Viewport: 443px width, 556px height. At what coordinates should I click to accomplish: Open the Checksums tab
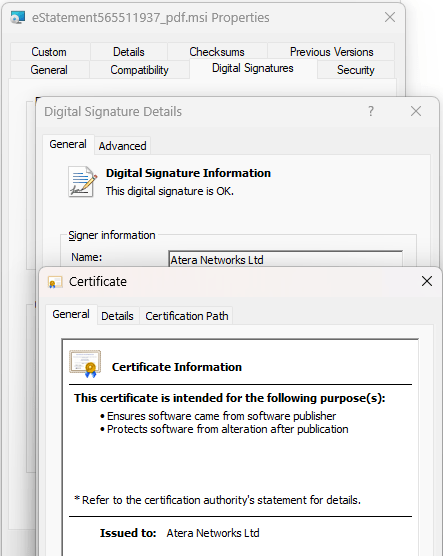tap(217, 52)
